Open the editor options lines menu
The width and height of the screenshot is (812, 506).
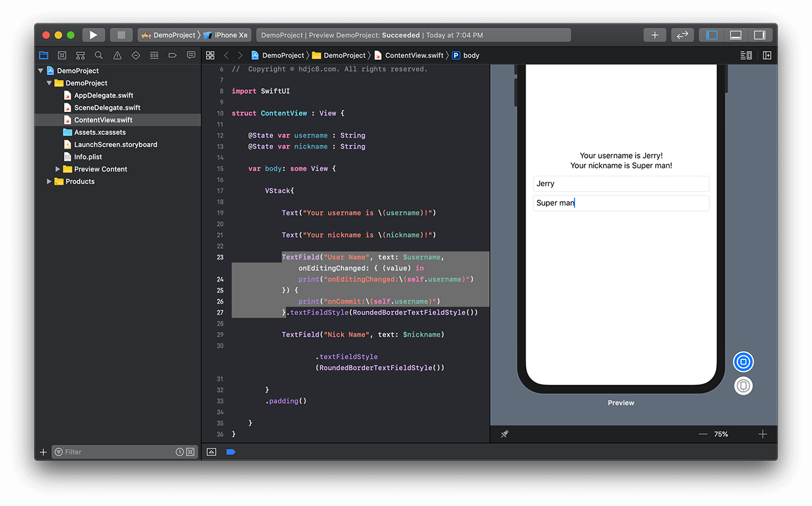click(x=746, y=55)
